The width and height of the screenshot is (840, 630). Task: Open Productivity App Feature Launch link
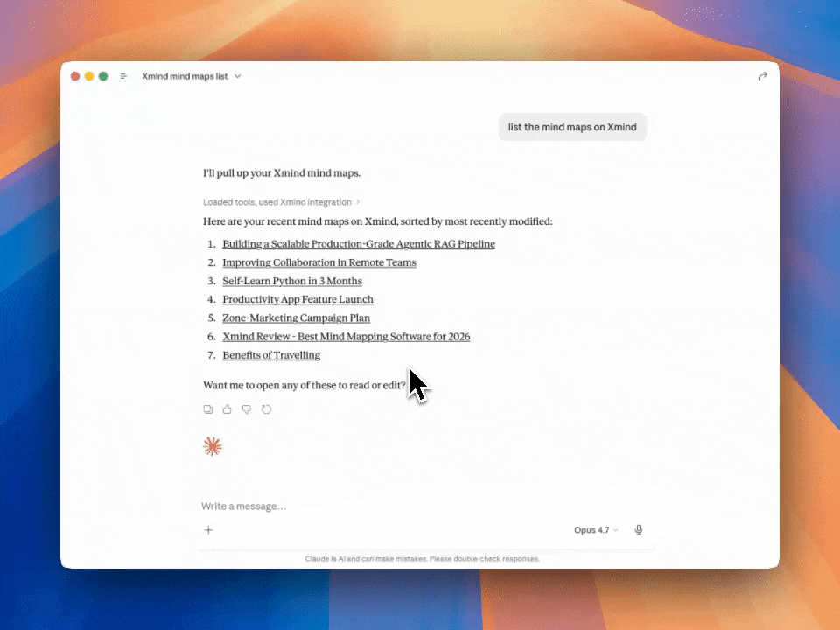coord(297,299)
